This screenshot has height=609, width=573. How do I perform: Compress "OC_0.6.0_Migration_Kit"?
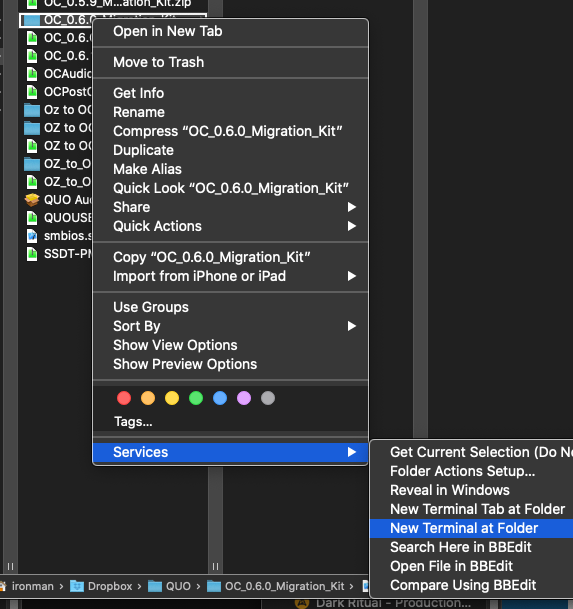click(230, 131)
